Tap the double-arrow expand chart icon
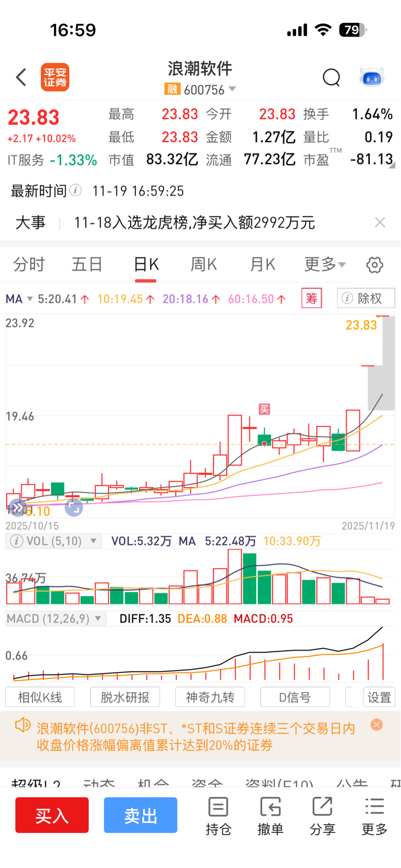The height and width of the screenshot is (868, 401). click(x=17, y=507)
